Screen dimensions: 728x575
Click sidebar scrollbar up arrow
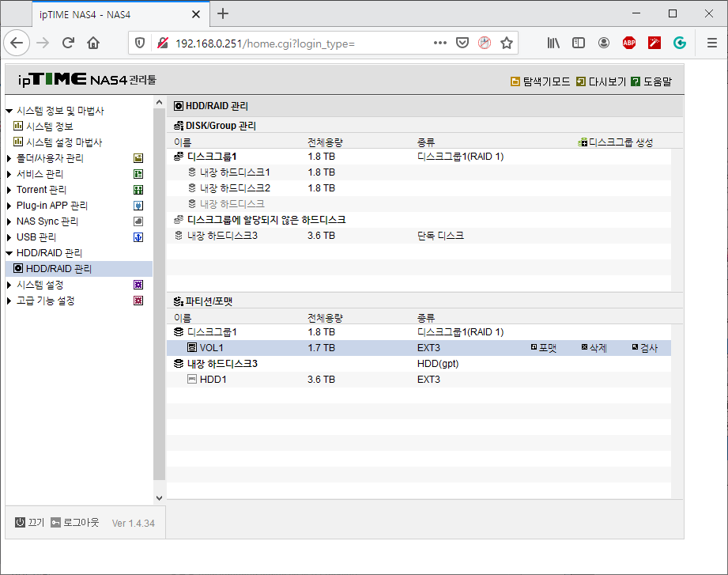pyautogui.click(x=159, y=102)
